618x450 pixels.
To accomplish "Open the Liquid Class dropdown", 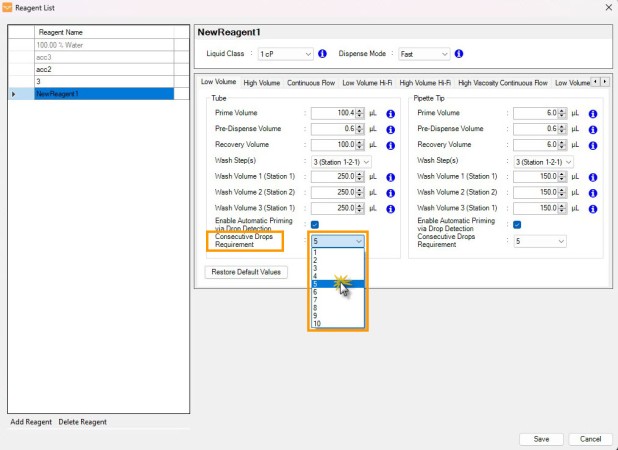I will 285,54.
